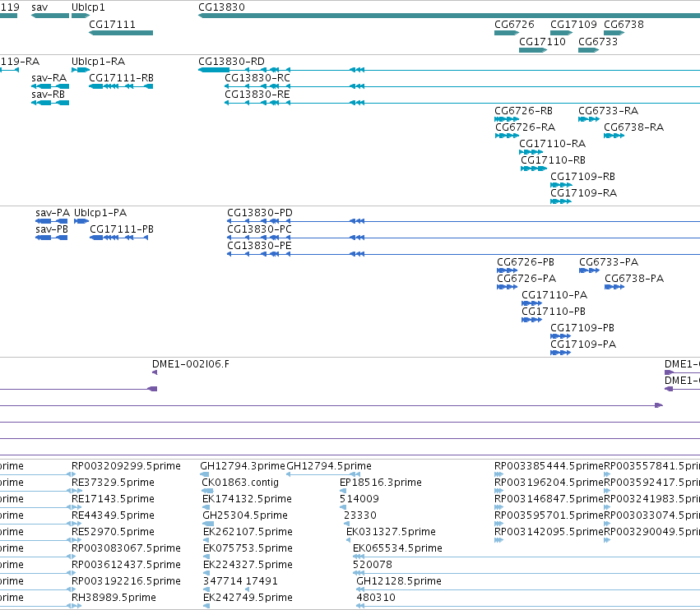Click the RP003209299.5prime EST label

126,466
